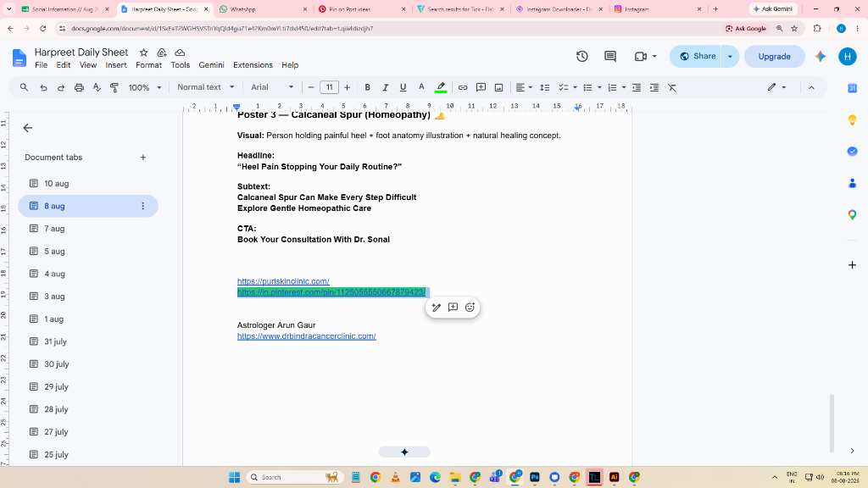The width and height of the screenshot is (868, 488).
Task: Open the comments panel icon
Action: (x=610, y=56)
